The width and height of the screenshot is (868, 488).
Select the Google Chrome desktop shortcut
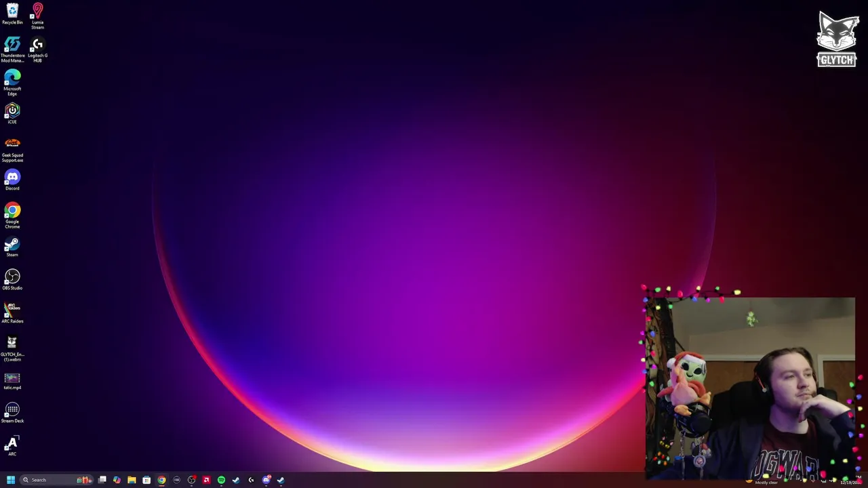click(x=12, y=216)
